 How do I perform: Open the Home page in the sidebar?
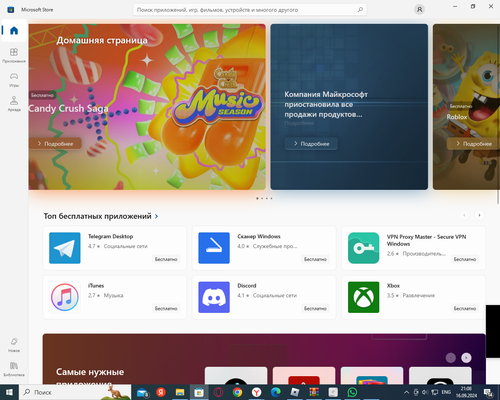coord(14,31)
